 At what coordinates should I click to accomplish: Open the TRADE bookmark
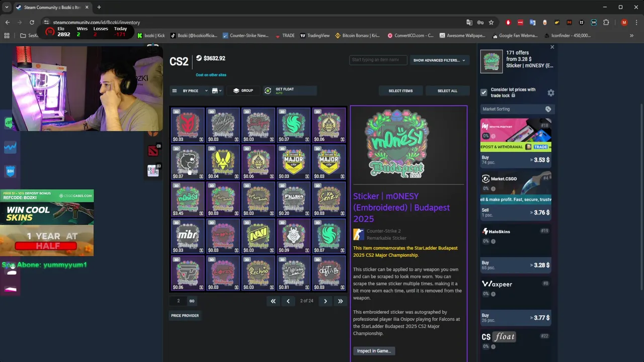[x=285, y=36]
